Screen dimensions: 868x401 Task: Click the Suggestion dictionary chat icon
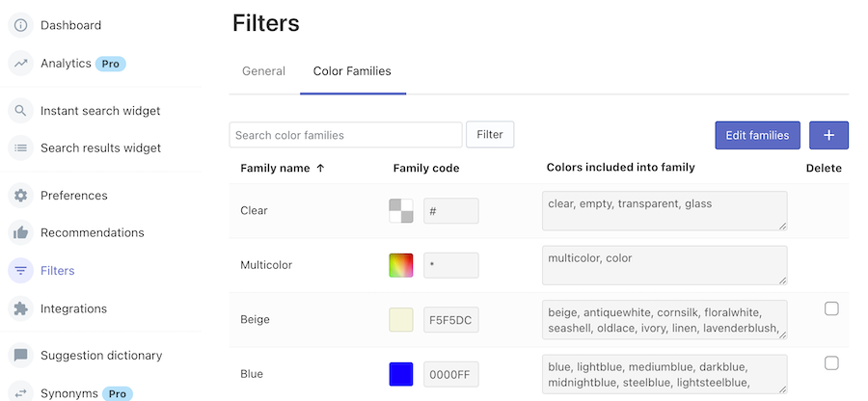[x=20, y=356]
